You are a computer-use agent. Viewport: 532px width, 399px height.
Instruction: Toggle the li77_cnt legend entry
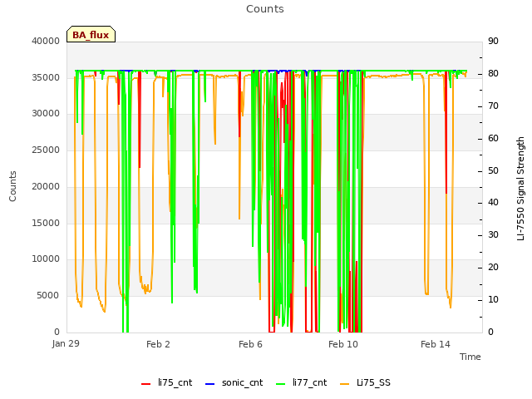click(x=301, y=383)
